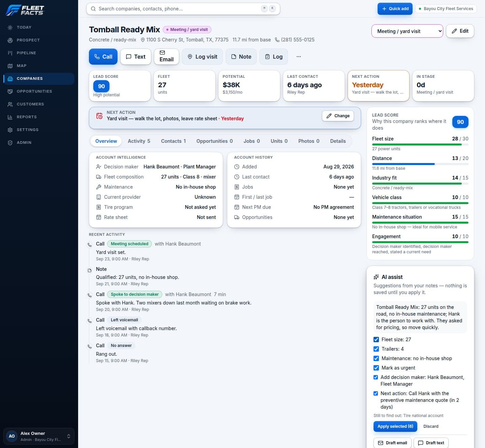Click Draft text button
Screen dimensions: 485x448
click(x=431, y=443)
